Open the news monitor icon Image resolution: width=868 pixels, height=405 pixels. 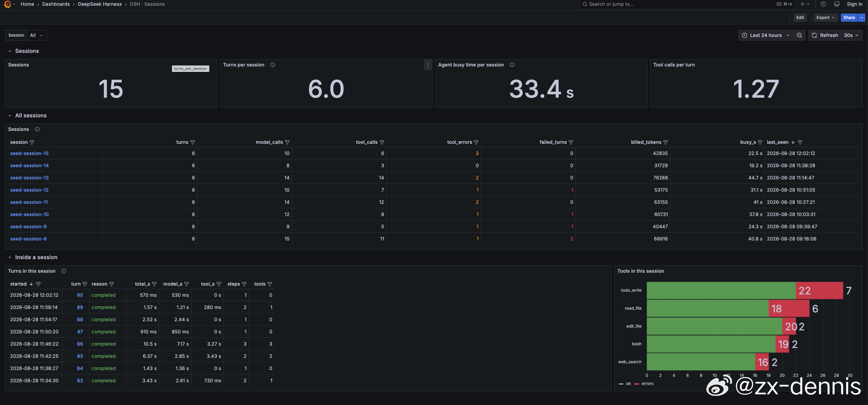tap(837, 4)
